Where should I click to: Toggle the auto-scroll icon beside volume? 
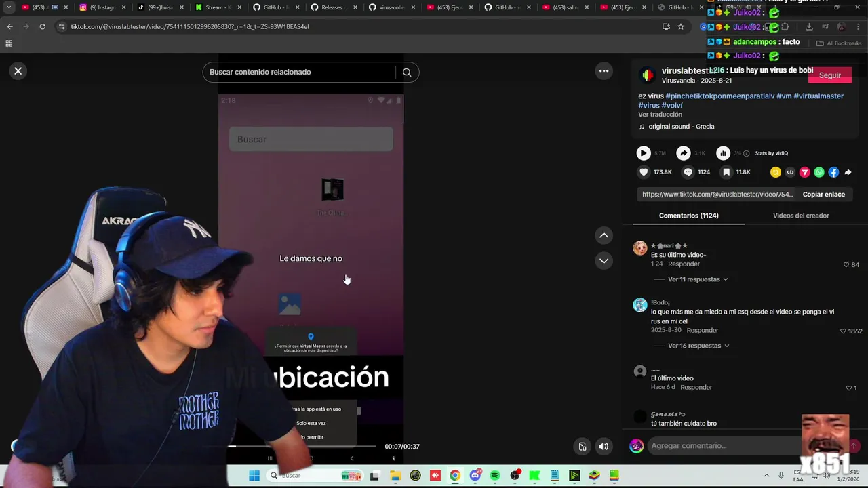(583, 446)
